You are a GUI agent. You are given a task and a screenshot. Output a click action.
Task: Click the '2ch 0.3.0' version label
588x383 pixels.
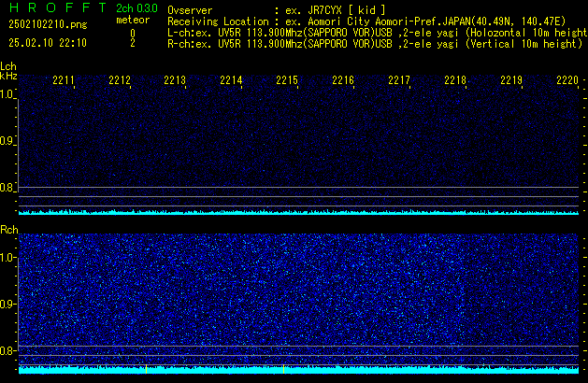pos(136,7)
